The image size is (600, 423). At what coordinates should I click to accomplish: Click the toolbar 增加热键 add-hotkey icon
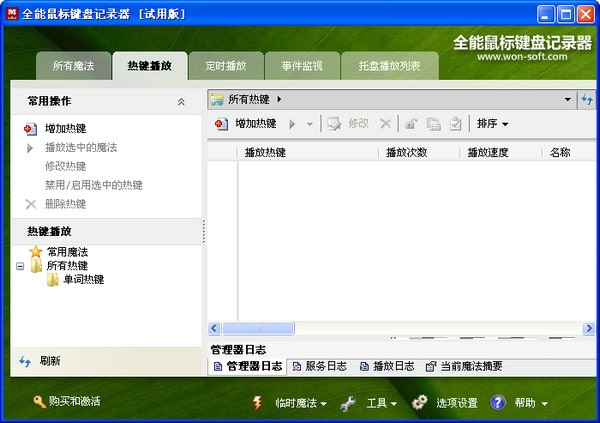pos(221,124)
